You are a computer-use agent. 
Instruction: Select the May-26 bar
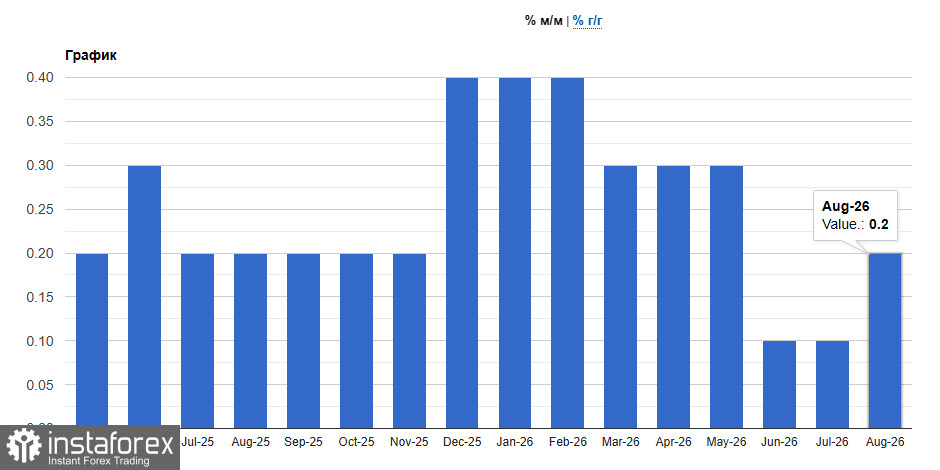(x=726, y=297)
